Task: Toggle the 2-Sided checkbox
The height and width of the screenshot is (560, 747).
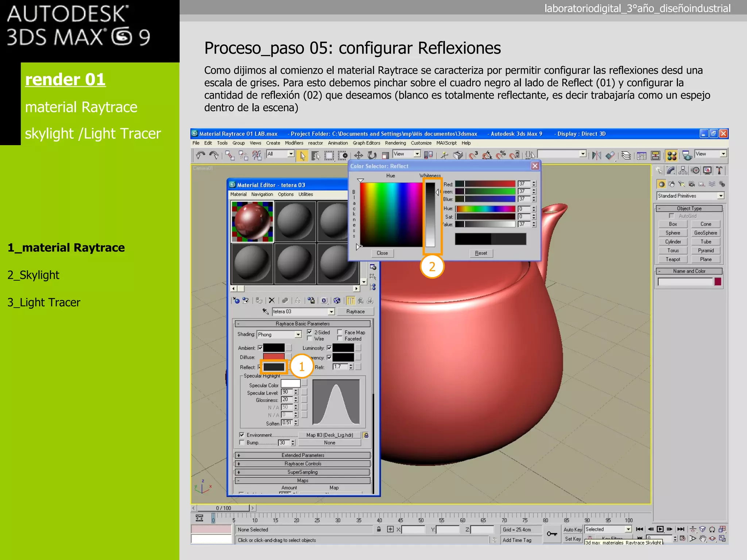Action: [309, 332]
